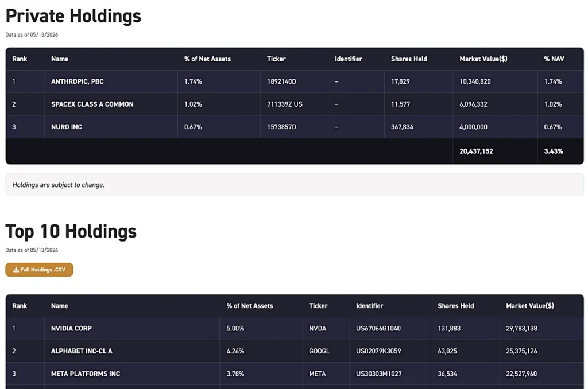This screenshot has height=389, width=588.
Task: Click Meta net assets '3.78%'
Action: pos(235,374)
